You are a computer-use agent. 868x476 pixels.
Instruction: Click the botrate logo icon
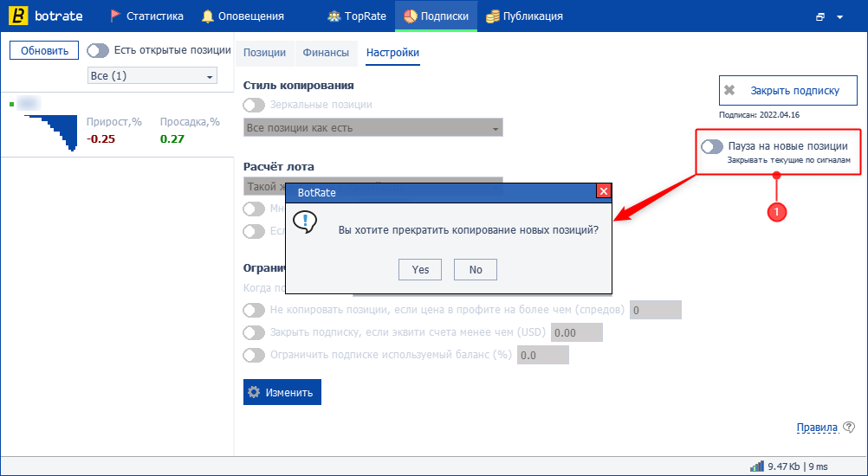pyautogui.click(x=20, y=16)
